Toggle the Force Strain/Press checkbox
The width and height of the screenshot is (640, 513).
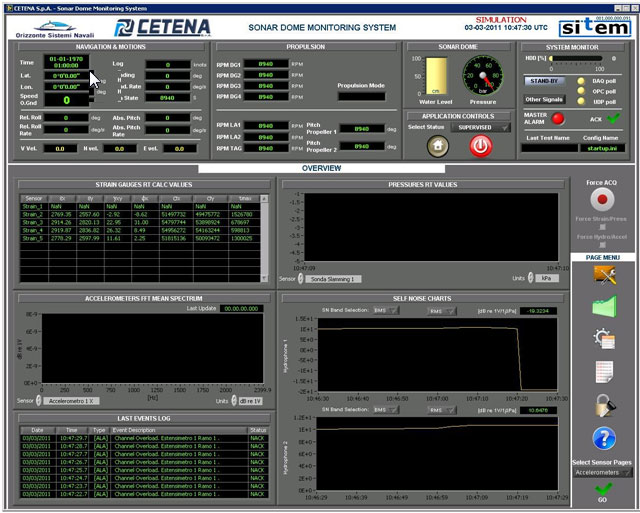pos(602,227)
